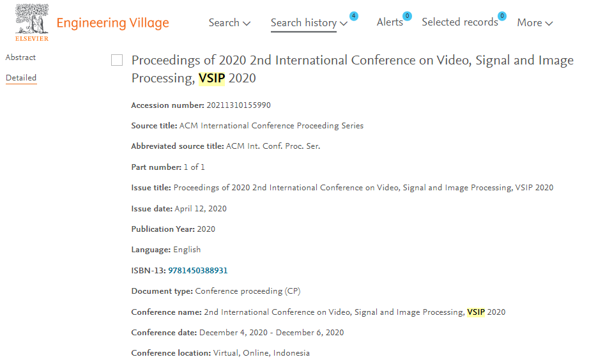Switch to the Abstract view tab
Screen dimensions: 589x364
pos(20,57)
